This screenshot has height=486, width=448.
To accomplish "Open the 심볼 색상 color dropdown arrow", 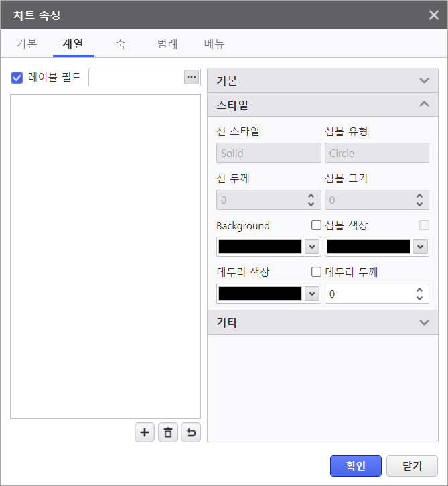I will (x=420, y=247).
